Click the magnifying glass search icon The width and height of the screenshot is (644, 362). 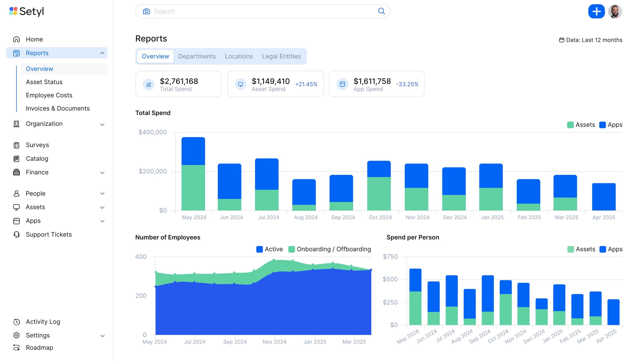coord(381,11)
